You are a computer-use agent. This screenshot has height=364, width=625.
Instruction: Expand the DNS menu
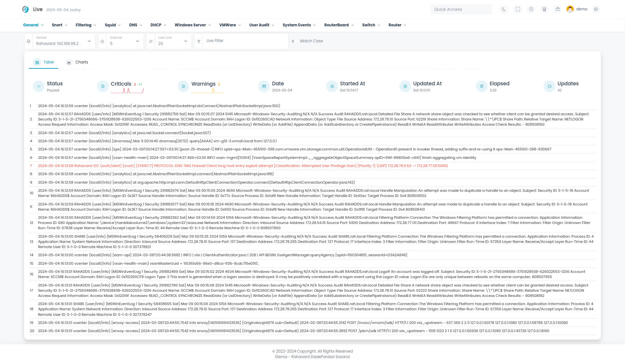point(136,25)
